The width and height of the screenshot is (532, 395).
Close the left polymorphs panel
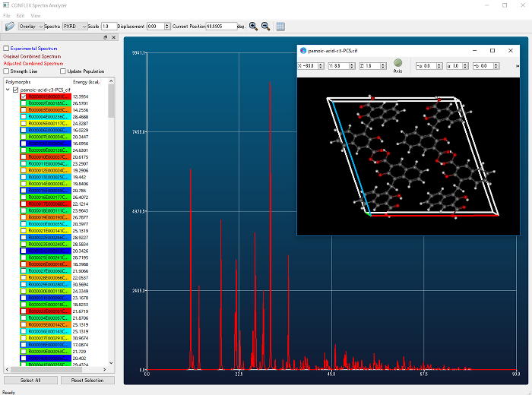[114, 37]
